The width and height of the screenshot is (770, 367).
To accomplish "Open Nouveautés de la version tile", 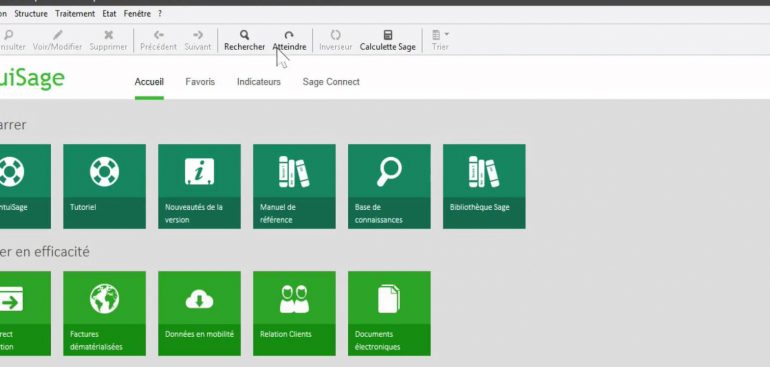I will pyautogui.click(x=199, y=186).
